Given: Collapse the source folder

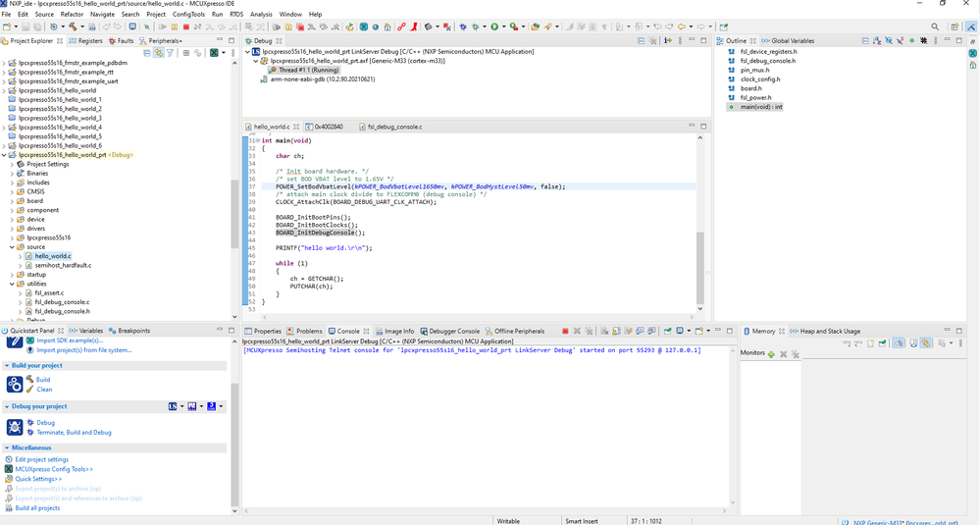Looking at the screenshot, I should (12, 247).
